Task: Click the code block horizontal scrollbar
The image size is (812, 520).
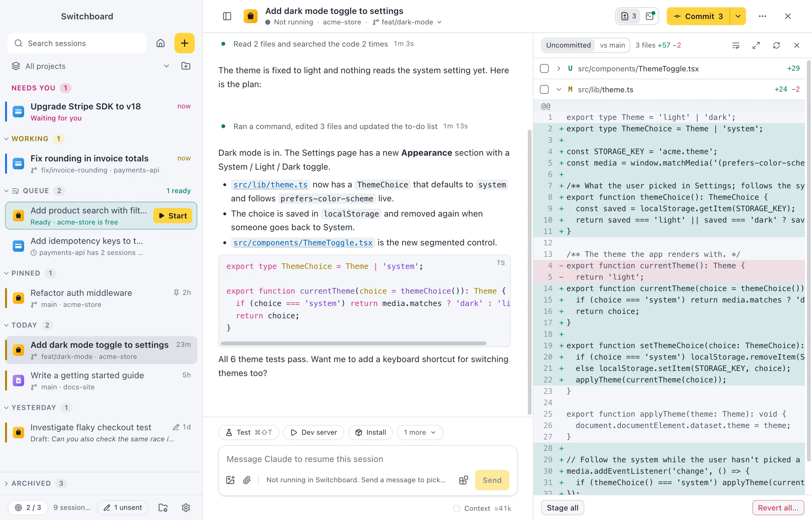Action: coord(353,343)
